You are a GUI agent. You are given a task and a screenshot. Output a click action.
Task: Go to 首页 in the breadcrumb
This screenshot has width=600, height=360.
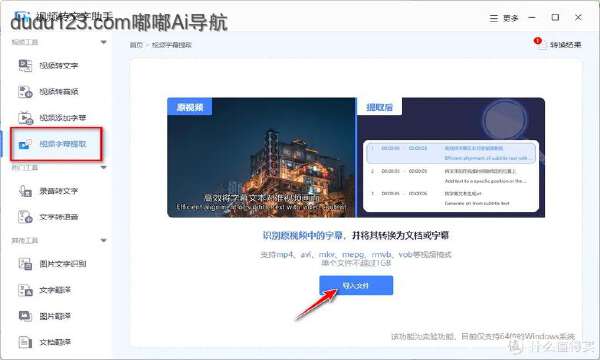(x=136, y=45)
